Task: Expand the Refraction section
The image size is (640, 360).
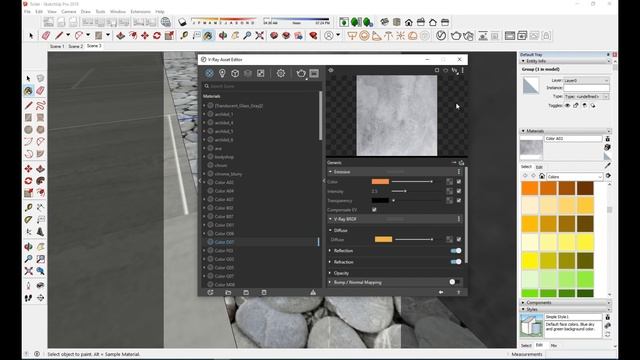Action: coord(330,262)
